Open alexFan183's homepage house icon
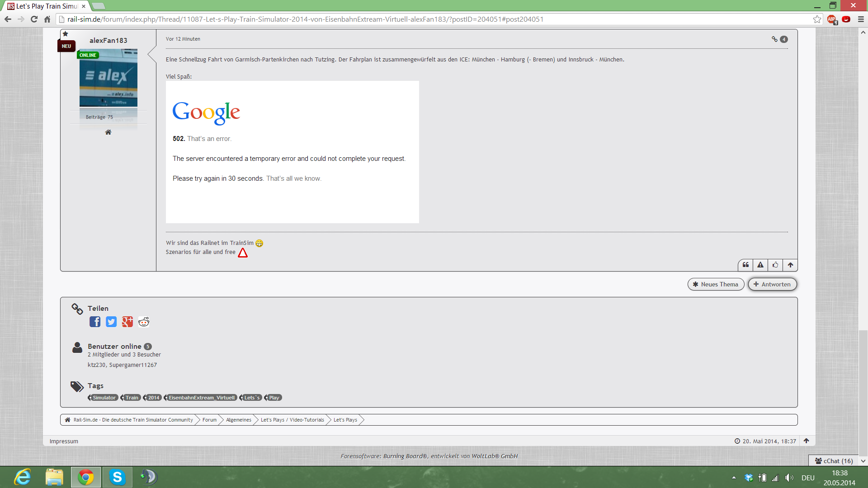The image size is (868, 488). tap(108, 132)
